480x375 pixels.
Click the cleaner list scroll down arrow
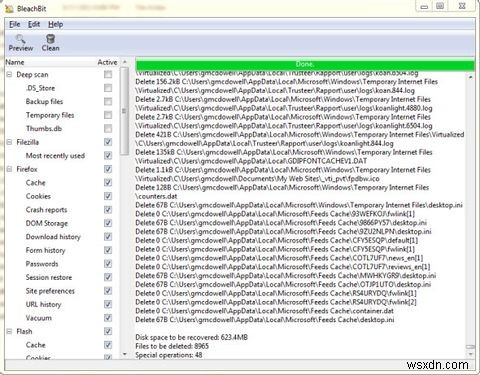point(125,354)
